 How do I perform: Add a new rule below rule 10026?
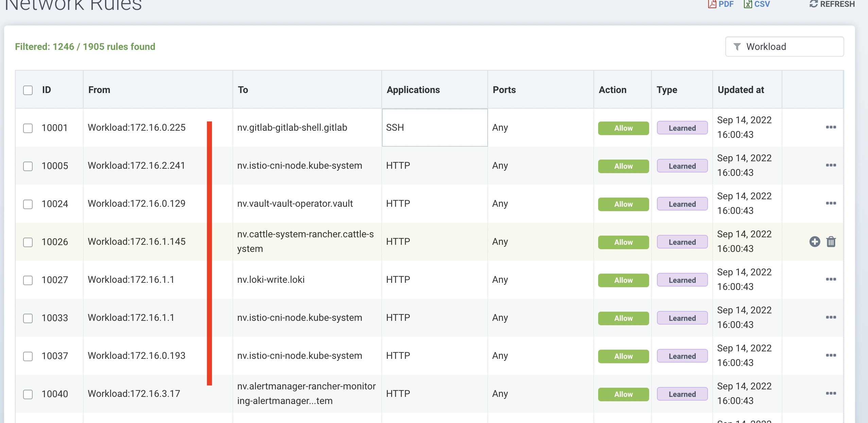tap(814, 242)
